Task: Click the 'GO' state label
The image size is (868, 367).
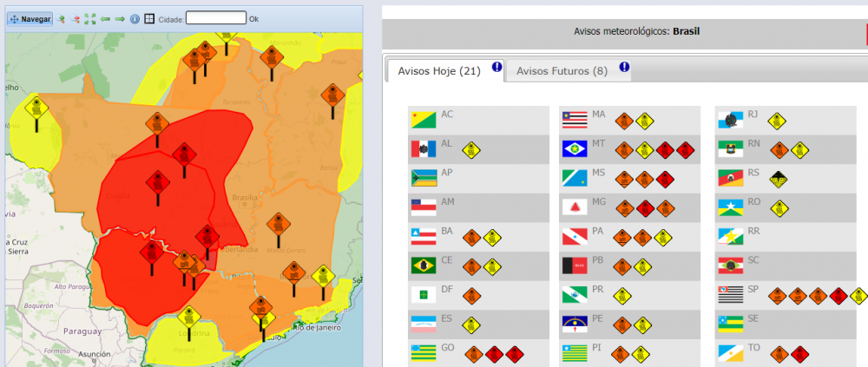Action: (448, 348)
